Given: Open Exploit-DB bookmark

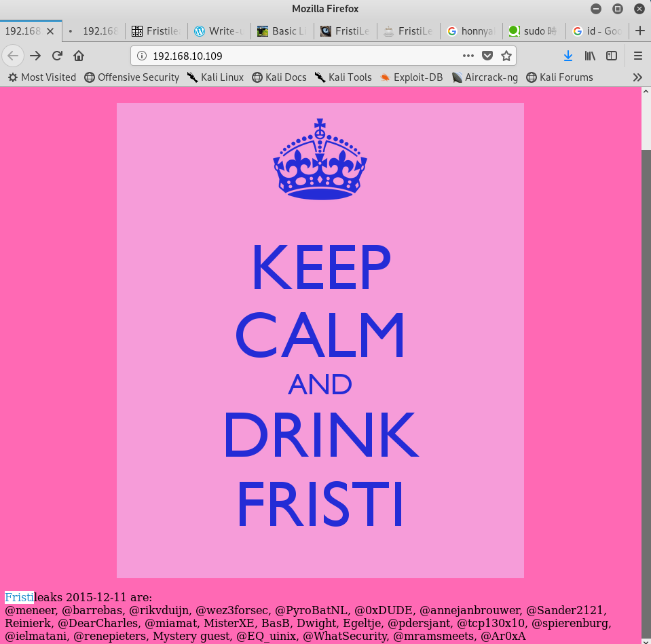Looking at the screenshot, I should pos(411,77).
